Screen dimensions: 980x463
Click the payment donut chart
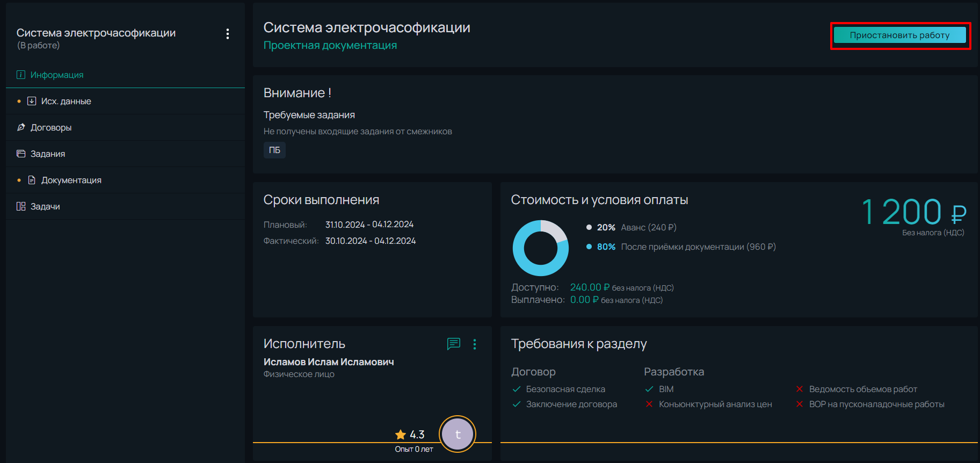pos(541,248)
